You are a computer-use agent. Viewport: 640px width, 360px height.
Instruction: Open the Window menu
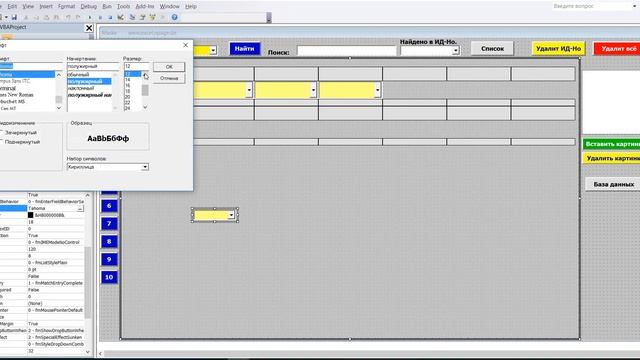[x=169, y=7]
